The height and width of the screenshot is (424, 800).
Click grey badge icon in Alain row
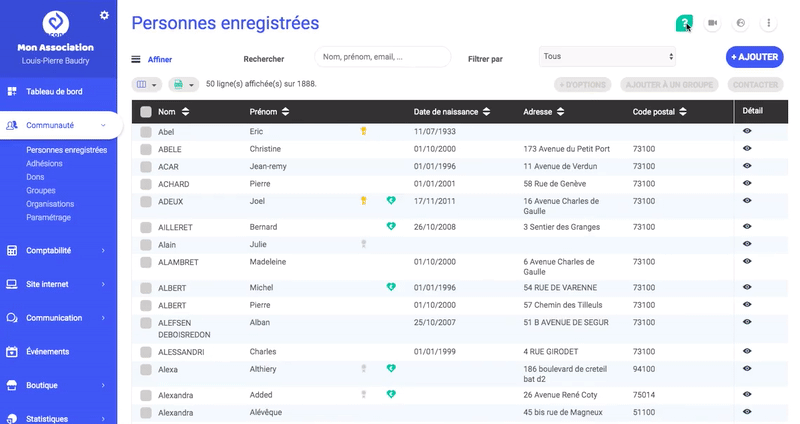(x=364, y=244)
